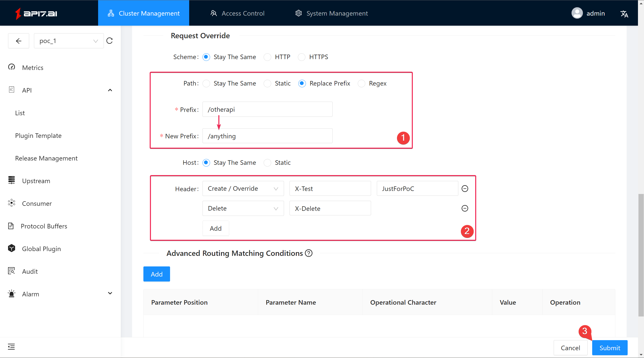Click the Upstream server icon
The image size is (644, 358).
[x=12, y=180]
